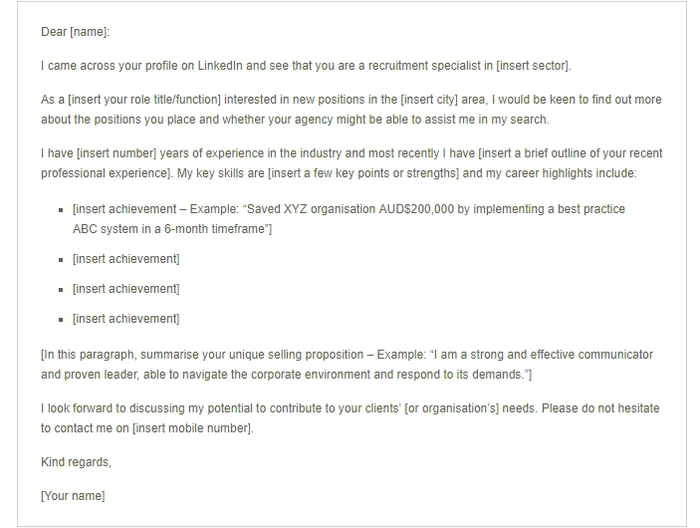Click the second bullet square marker

click(x=61, y=260)
